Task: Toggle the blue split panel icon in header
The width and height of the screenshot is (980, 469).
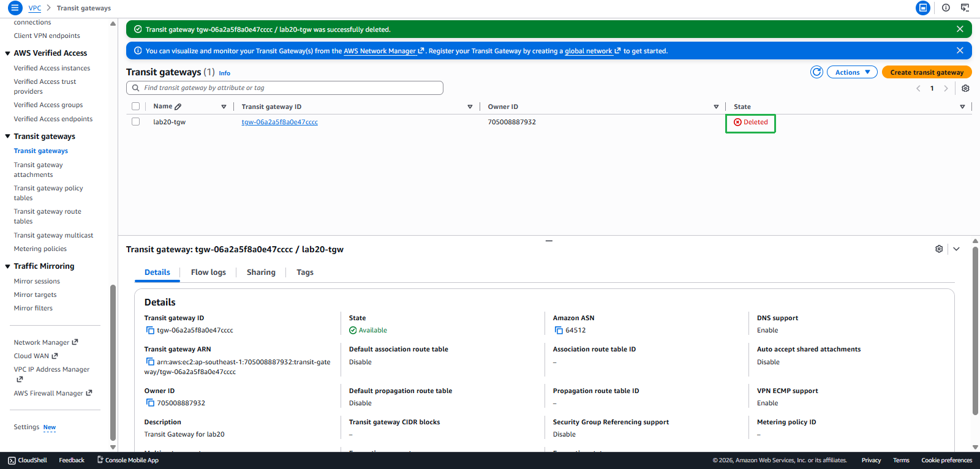Action: [923, 8]
